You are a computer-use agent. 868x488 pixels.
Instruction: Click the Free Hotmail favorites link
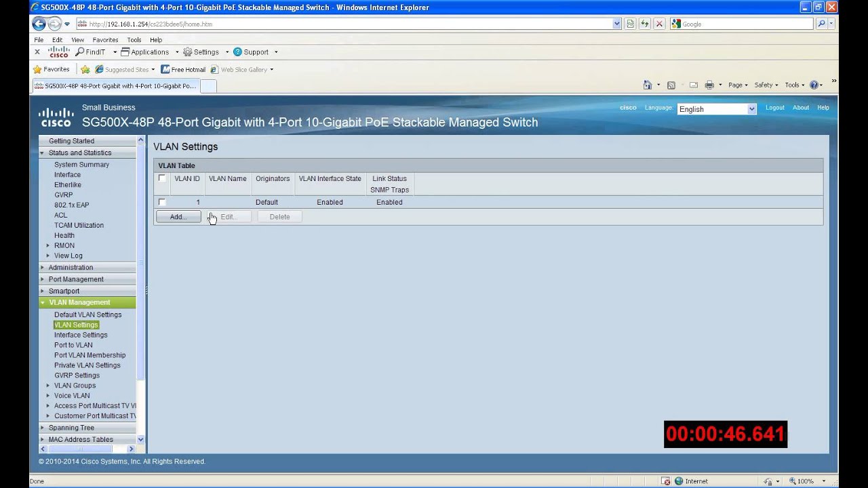click(183, 69)
